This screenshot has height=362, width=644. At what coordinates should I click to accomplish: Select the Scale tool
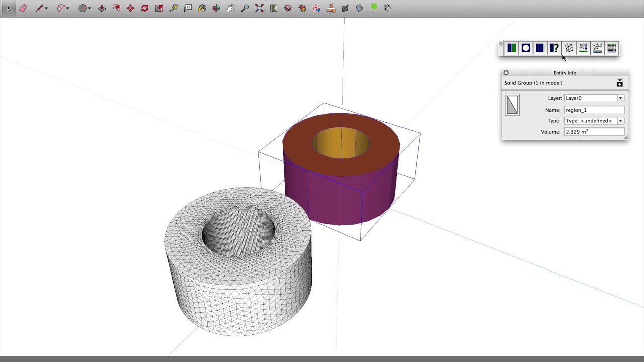pyautogui.click(x=159, y=8)
